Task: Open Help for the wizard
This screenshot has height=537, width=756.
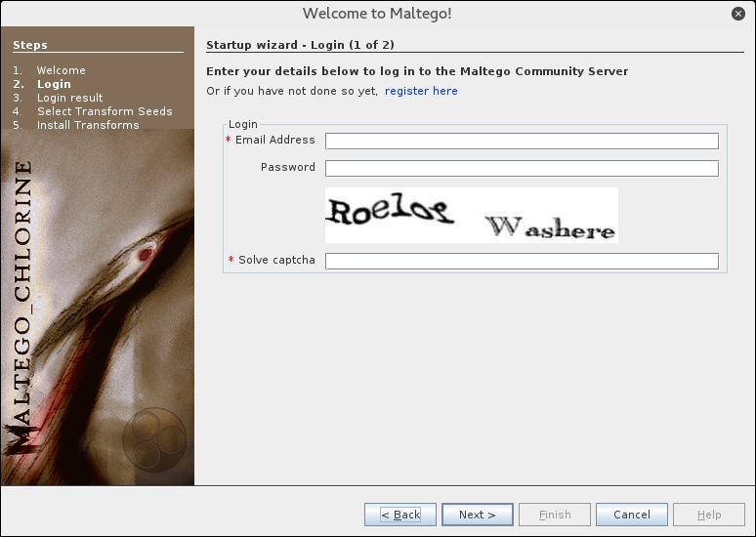Action: tap(709, 515)
